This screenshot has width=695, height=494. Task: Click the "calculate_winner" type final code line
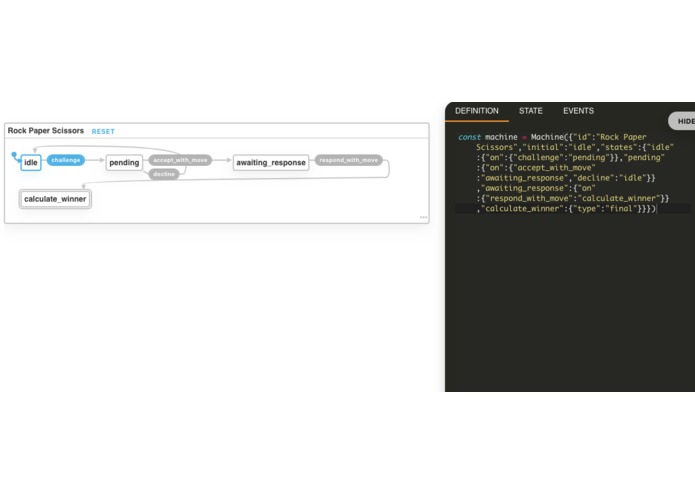point(567,209)
